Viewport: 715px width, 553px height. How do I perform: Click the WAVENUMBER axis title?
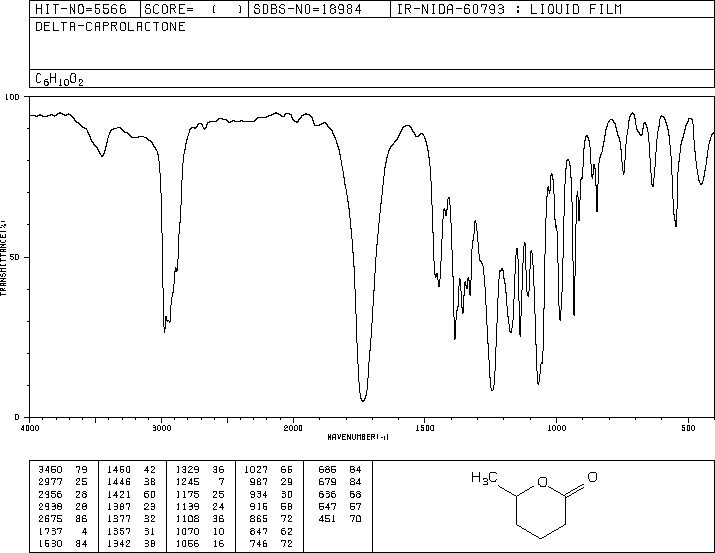coord(358,437)
